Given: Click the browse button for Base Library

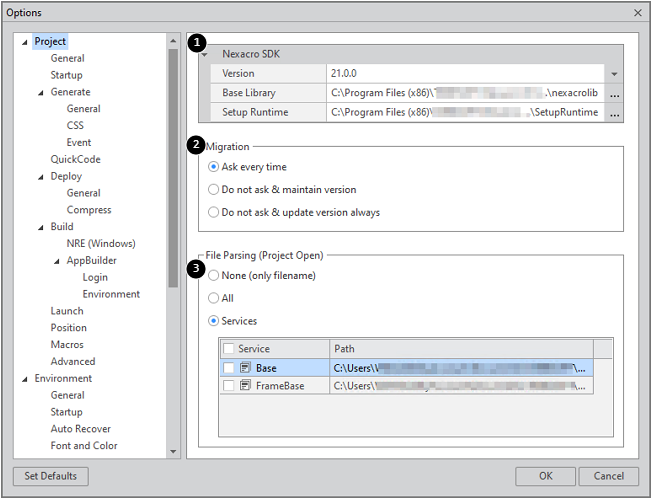Looking at the screenshot, I should pos(614,93).
